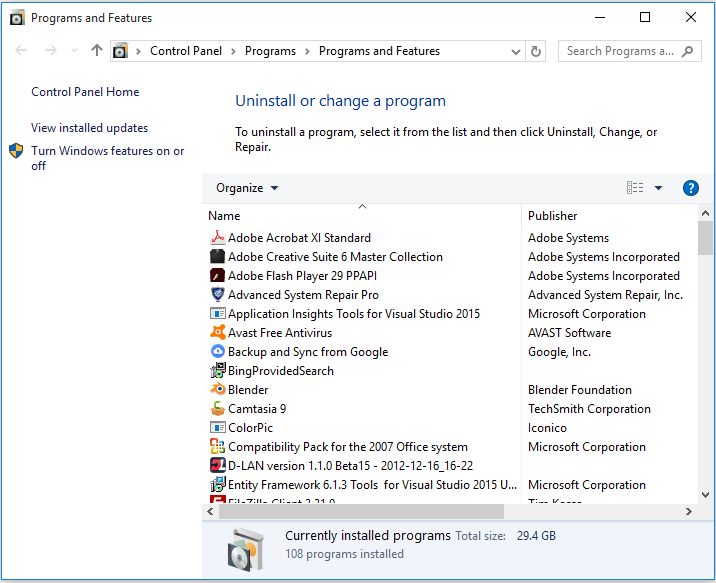Click the BingProvidedSearch icon

point(217,371)
